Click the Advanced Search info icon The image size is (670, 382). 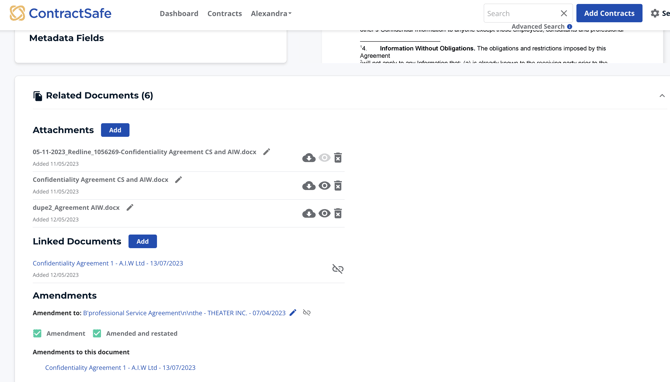570,26
